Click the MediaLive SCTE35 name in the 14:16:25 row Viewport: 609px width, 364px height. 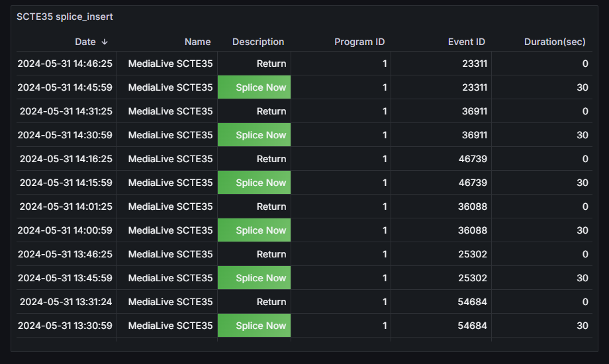(x=171, y=159)
